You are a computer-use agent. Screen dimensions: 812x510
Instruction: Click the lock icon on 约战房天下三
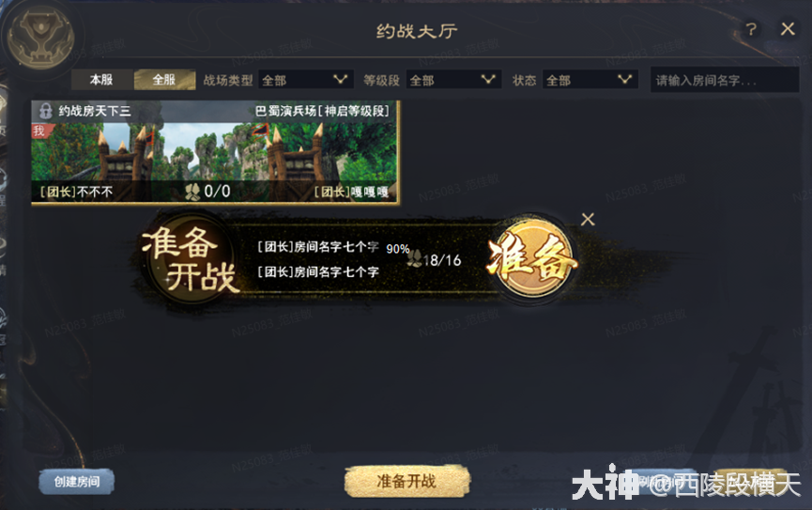tap(46, 111)
